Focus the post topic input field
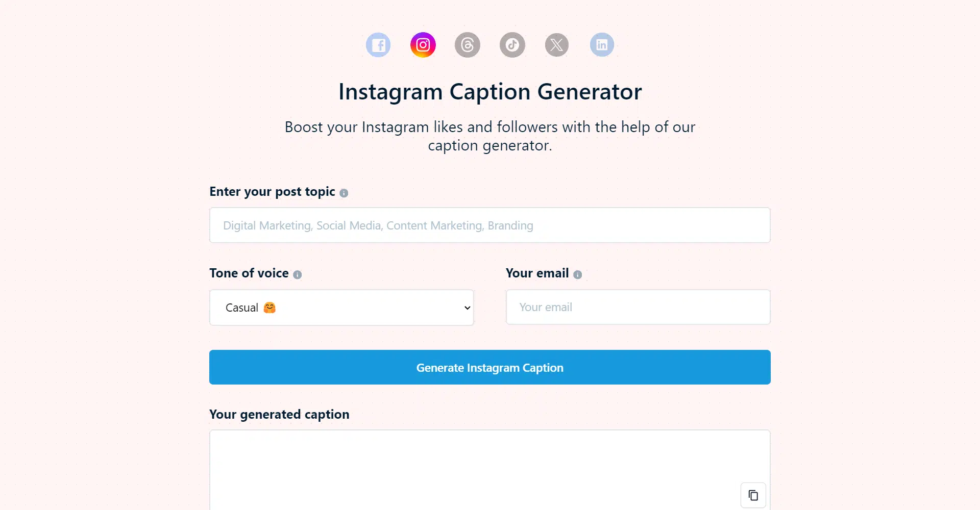 tap(490, 225)
